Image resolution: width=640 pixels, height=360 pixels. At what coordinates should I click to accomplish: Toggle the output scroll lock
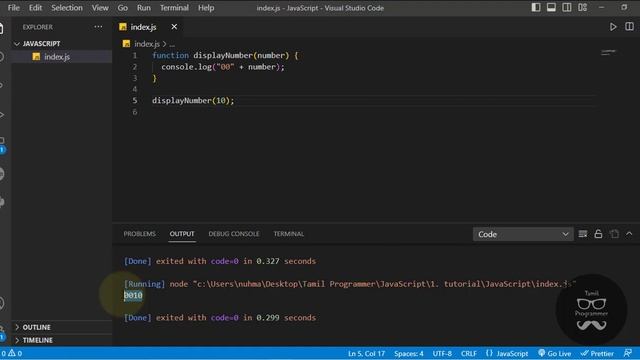coord(598,234)
